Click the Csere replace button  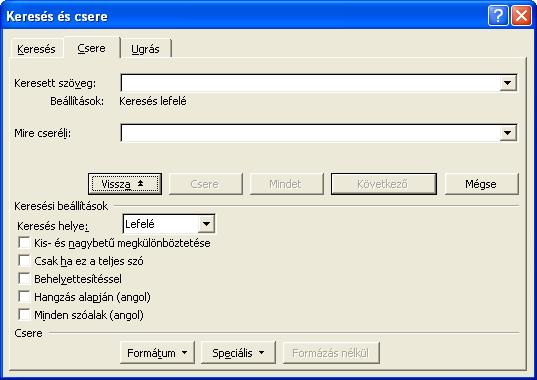pos(205,184)
